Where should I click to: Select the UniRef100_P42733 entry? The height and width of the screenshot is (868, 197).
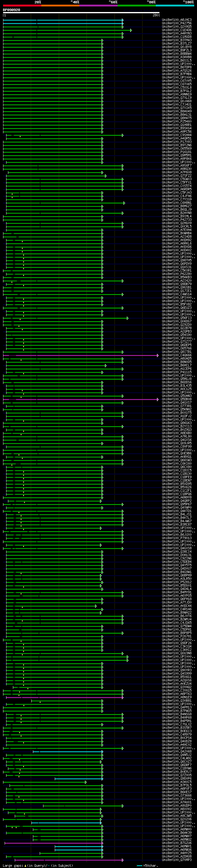click(177, 220)
